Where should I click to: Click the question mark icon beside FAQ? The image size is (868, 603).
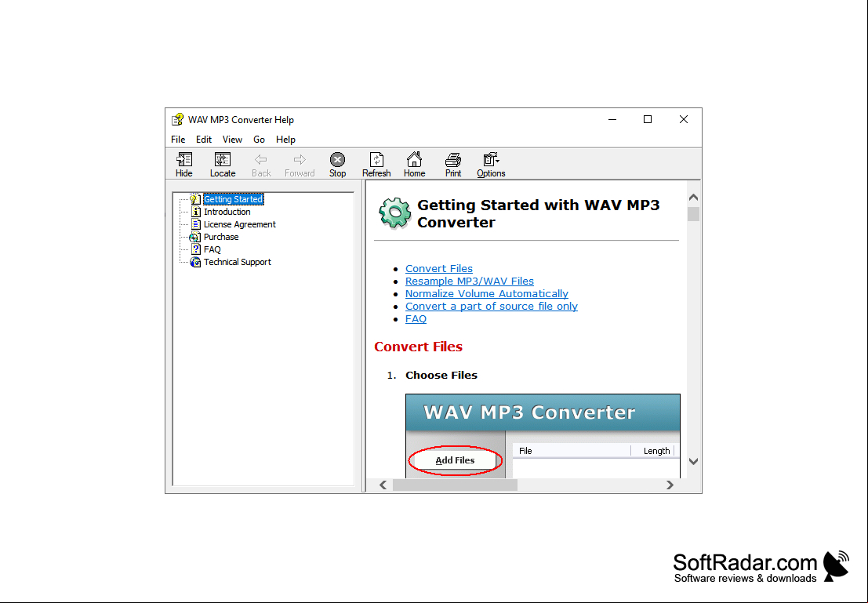[195, 249]
